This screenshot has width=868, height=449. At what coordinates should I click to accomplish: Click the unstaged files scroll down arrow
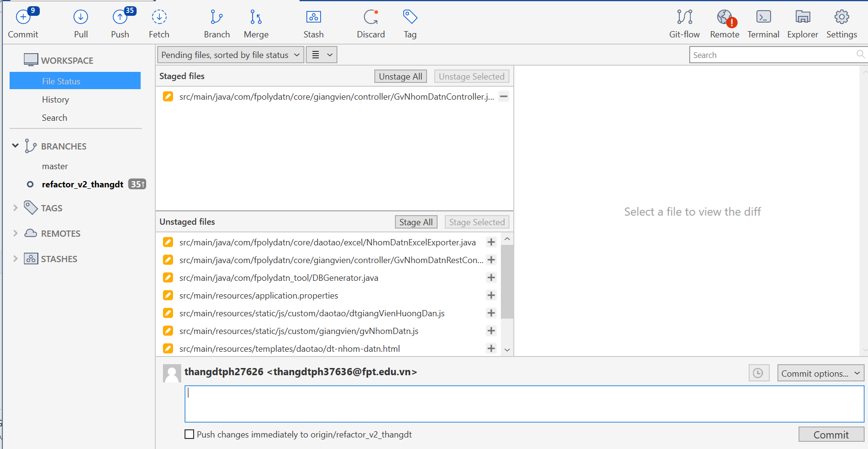[x=507, y=350]
